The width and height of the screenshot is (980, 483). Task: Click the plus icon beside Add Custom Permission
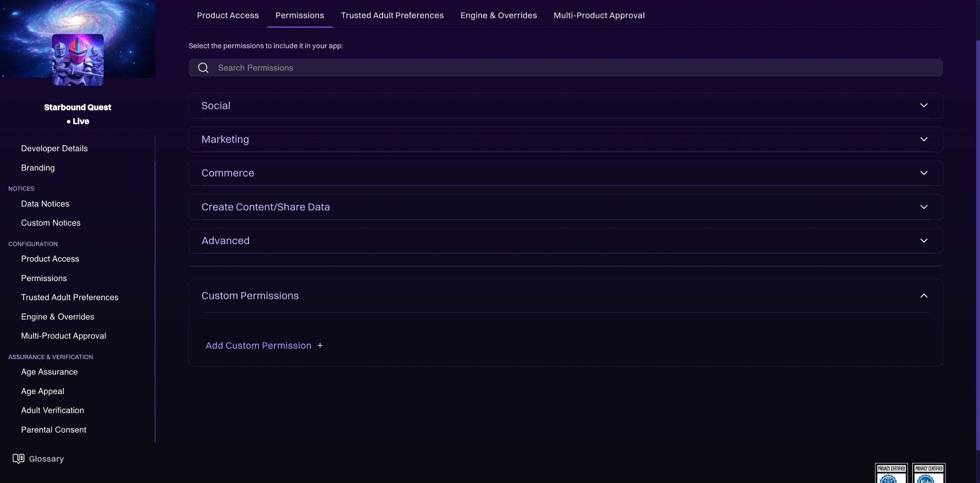click(320, 345)
